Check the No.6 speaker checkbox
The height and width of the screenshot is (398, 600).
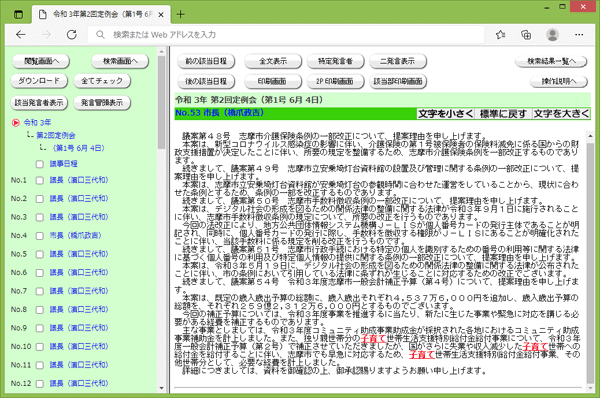39,273
